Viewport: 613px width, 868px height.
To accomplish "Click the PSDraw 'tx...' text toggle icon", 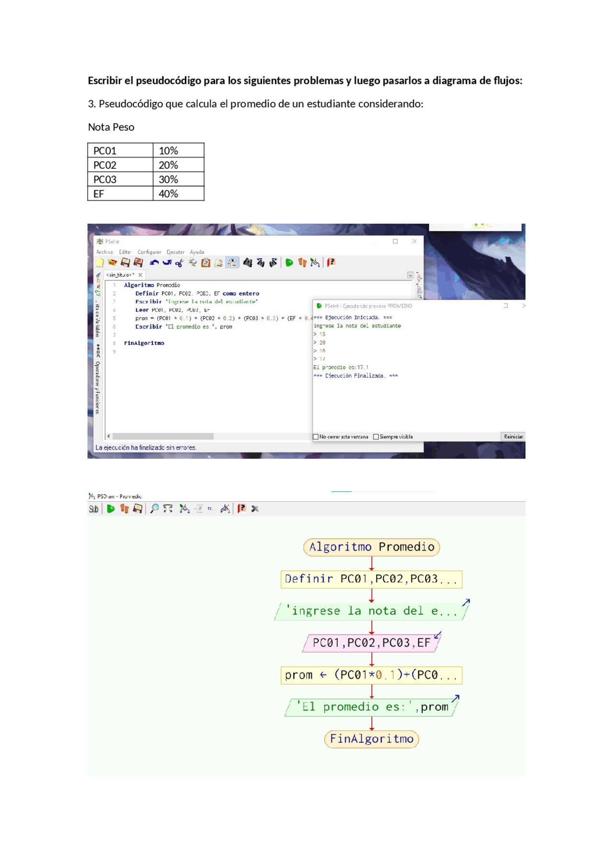I will point(211,509).
